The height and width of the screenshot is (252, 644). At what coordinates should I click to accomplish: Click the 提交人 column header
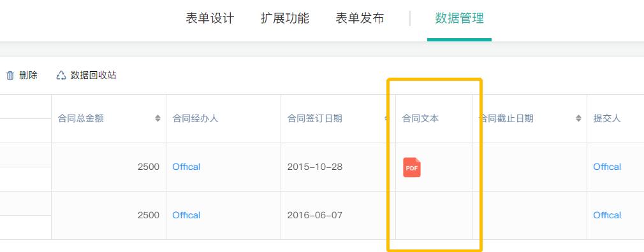click(x=606, y=118)
